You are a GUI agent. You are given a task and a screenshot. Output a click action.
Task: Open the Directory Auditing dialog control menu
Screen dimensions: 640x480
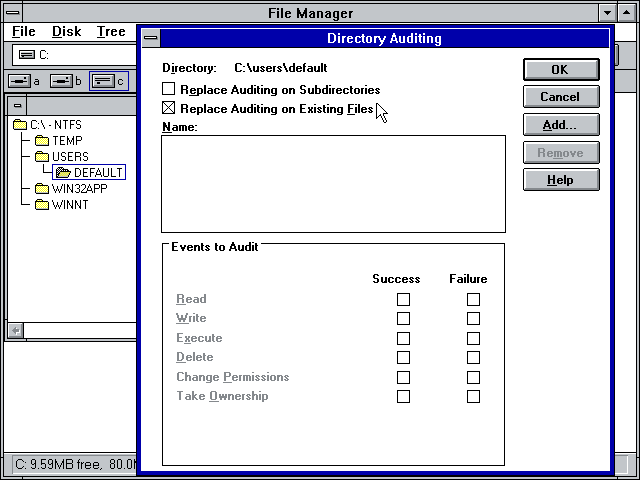[x=151, y=38]
